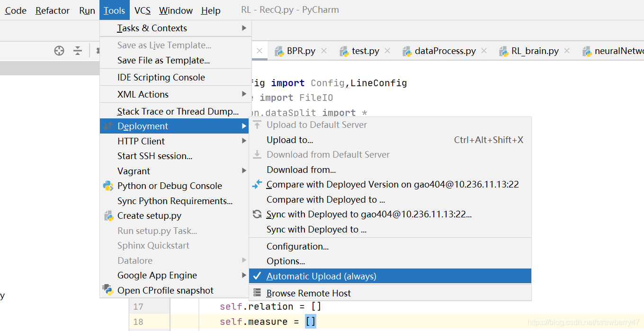Switch to the RL_brain.py tab

point(535,51)
